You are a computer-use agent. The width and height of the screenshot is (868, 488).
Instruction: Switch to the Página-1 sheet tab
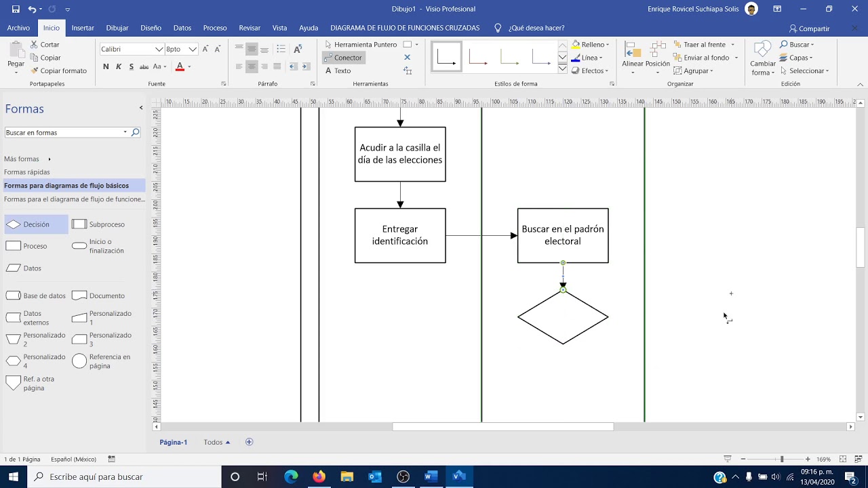pos(174,442)
